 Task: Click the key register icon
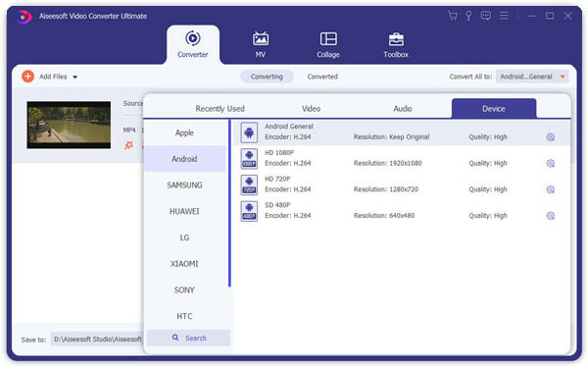click(468, 16)
